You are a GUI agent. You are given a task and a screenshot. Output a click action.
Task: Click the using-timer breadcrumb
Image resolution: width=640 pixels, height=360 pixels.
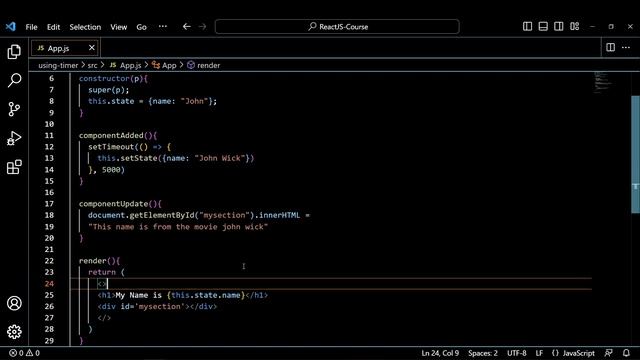tap(58, 65)
